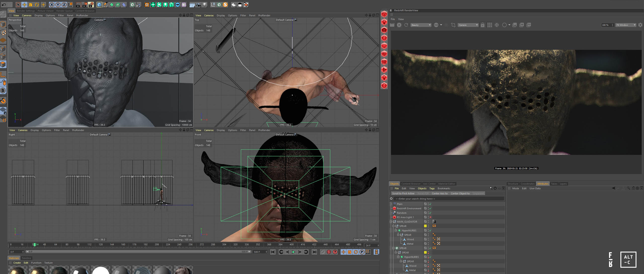This screenshot has width=644, height=274.
Task: Adjust the 100 % zoom stepper arrows
Action: 612,25
